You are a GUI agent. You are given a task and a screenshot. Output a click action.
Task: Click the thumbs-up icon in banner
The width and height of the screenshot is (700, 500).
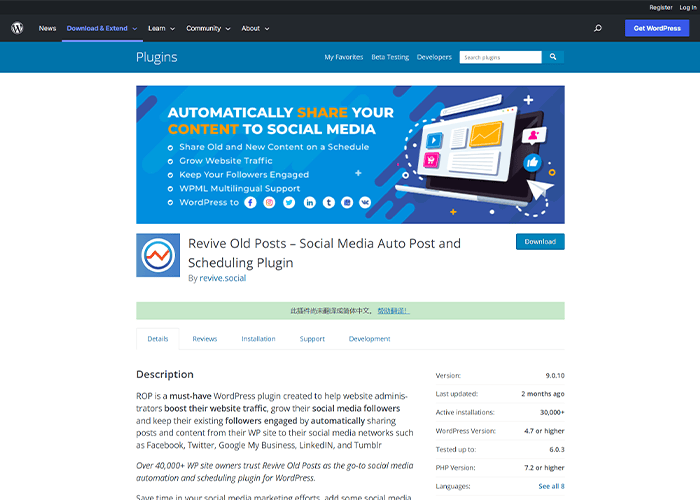pyautogui.click(x=533, y=162)
